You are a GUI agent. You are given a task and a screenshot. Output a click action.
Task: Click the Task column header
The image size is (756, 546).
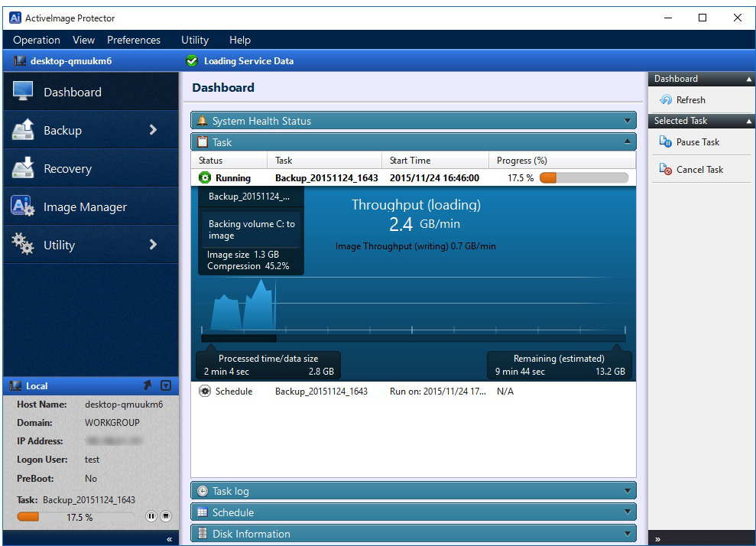click(324, 160)
